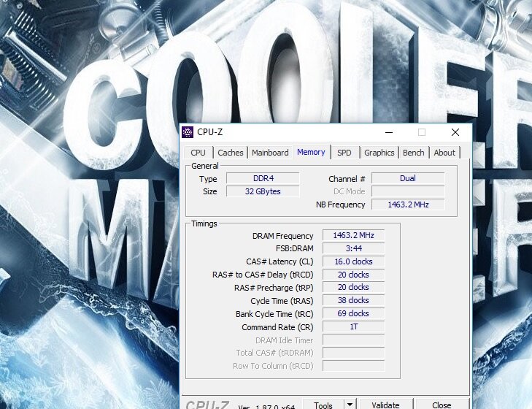The height and width of the screenshot is (409, 532).
Task: Click the CPU-Z app icon in title bar
Action: coord(188,132)
